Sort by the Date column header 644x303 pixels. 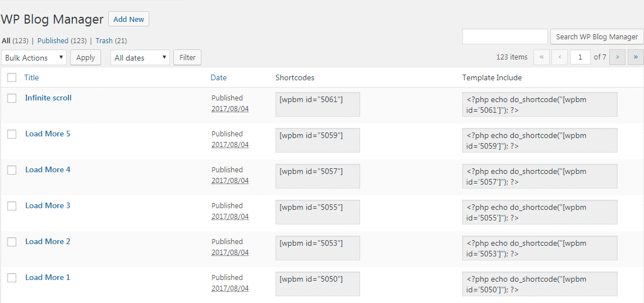coord(219,77)
